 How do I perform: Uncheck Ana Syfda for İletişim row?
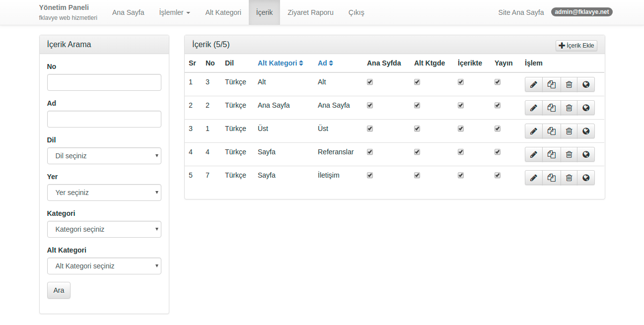(x=370, y=176)
